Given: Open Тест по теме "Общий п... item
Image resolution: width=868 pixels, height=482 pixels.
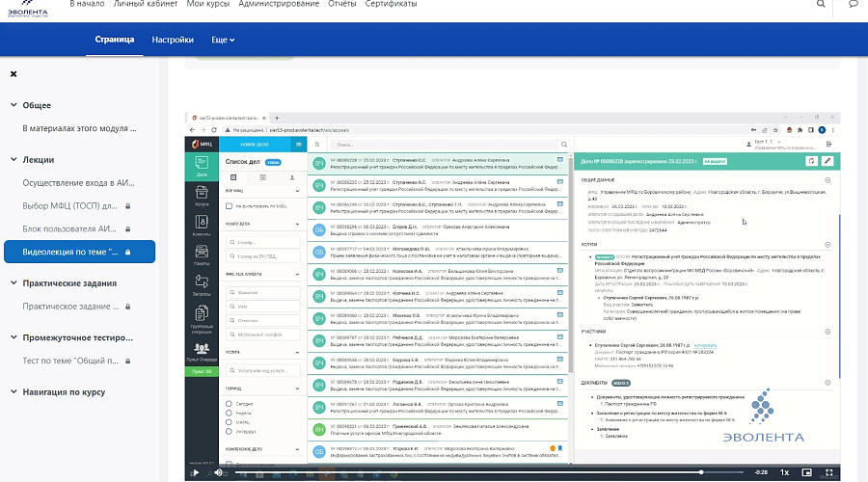Looking at the screenshot, I should [x=70, y=361].
